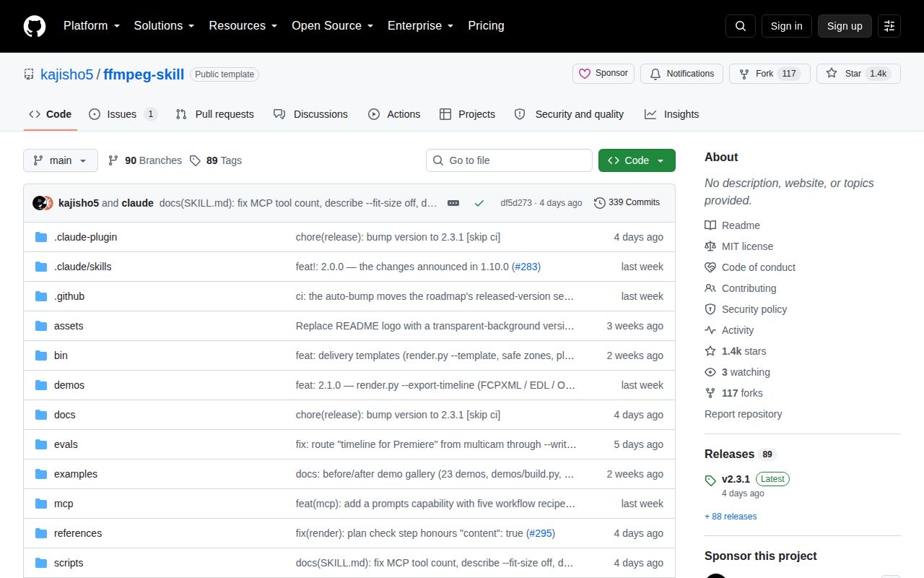Click the Sponsor heart button
The width and height of the screenshot is (924, 578).
click(603, 74)
